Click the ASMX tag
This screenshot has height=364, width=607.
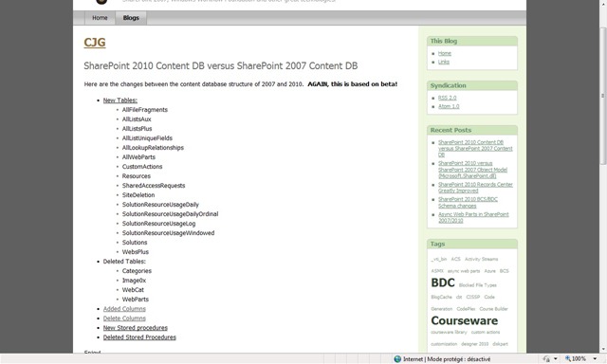click(437, 271)
